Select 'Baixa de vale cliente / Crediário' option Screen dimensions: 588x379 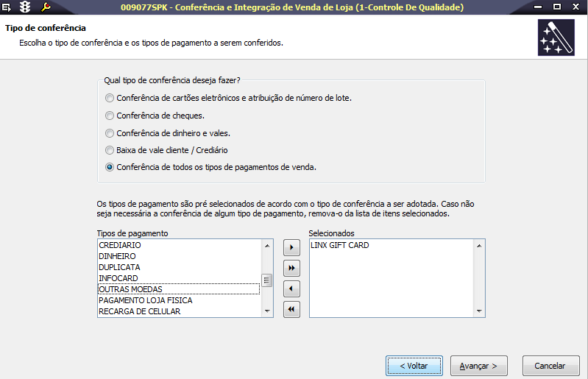110,150
